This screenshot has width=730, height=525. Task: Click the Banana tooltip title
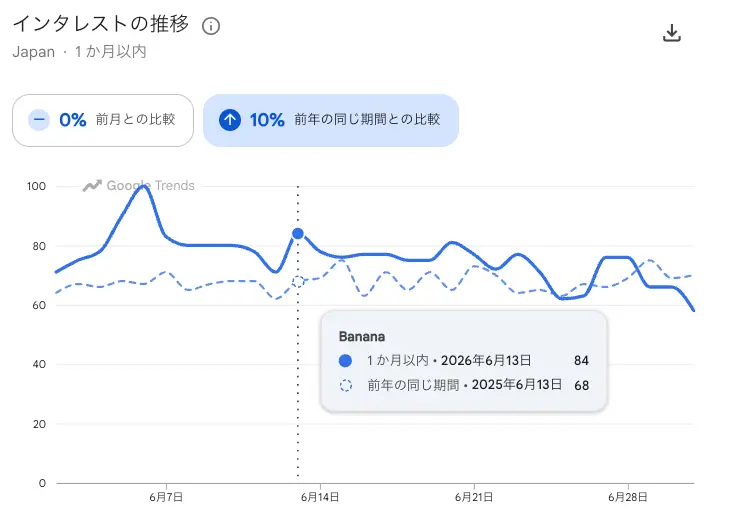[362, 337]
